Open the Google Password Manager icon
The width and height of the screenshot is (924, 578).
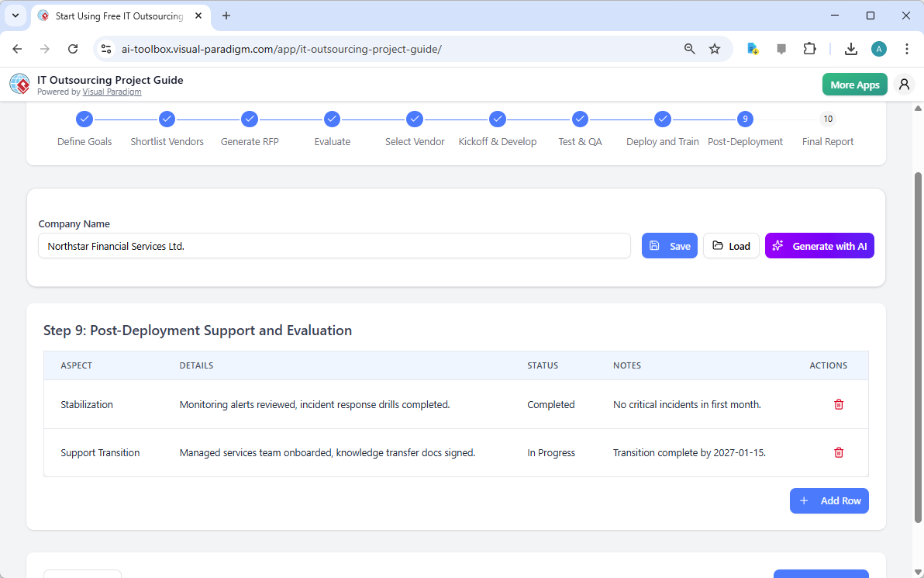click(x=753, y=48)
